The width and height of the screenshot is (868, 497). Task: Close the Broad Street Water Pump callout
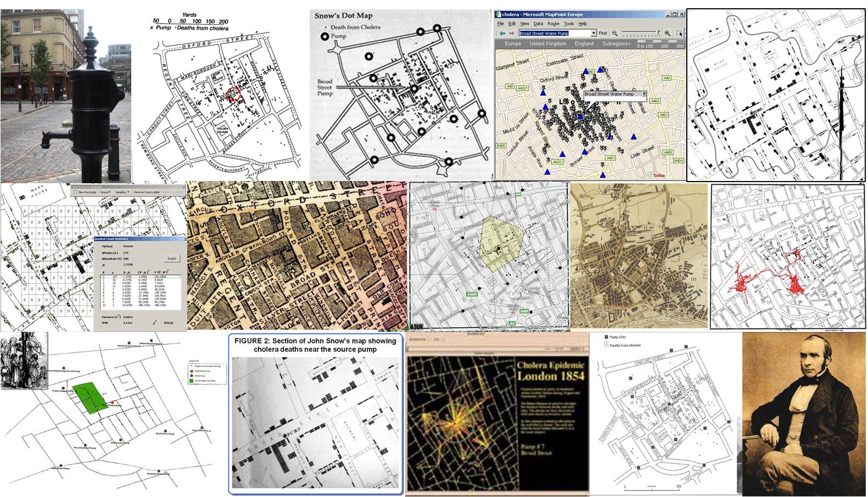[644, 94]
